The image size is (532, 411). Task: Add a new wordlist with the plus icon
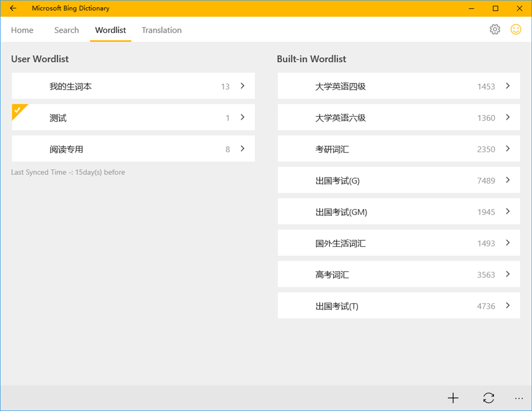click(x=453, y=398)
